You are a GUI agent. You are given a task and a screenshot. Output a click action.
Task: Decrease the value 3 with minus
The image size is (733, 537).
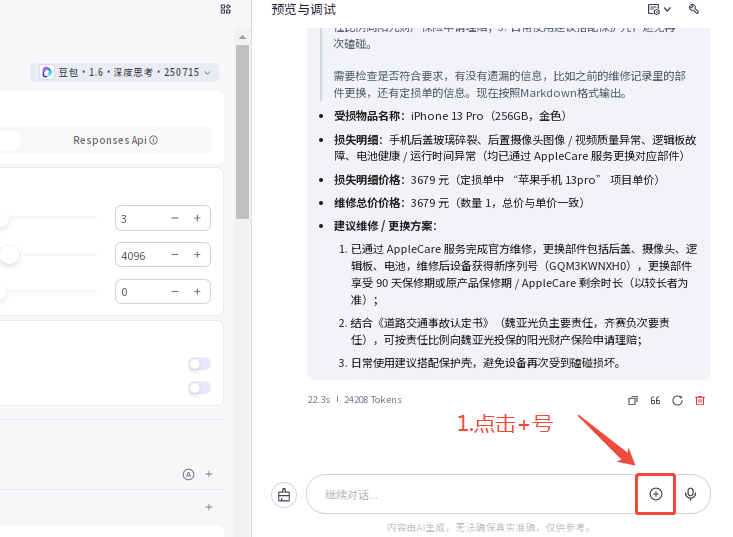175,218
